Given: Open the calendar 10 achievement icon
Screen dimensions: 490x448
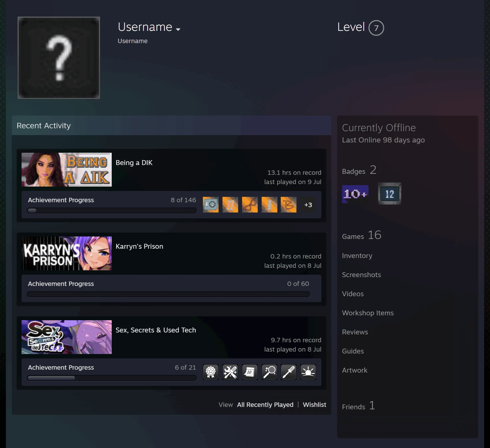Looking at the screenshot, I should (250, 372).
